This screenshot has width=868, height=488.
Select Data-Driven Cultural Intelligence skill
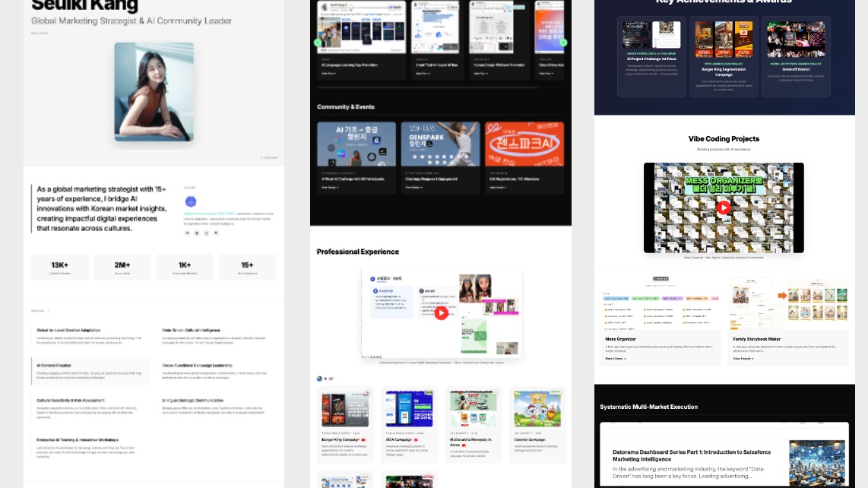pos(215,336)
